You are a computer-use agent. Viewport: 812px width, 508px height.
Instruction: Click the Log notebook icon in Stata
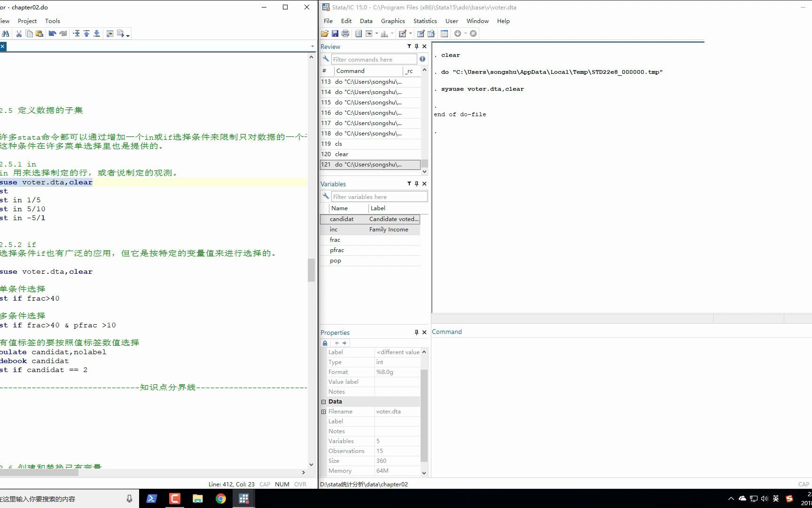[359, 33]
